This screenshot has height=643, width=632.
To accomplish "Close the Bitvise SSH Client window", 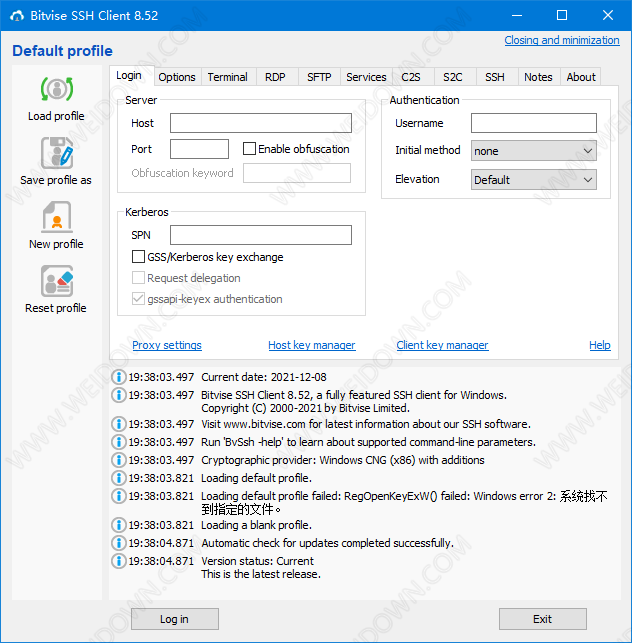I will point(608,16).
